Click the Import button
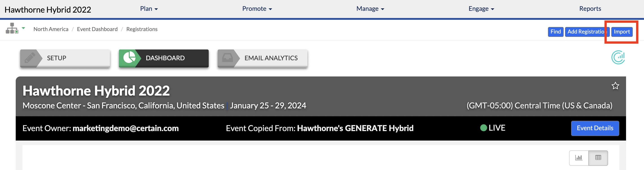The height and width of the screenshot is (170, 644). click(622, 32)
